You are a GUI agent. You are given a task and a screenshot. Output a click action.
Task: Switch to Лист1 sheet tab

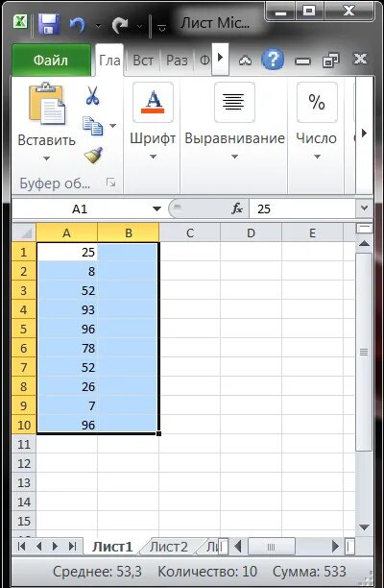click(x=112, y=547)
